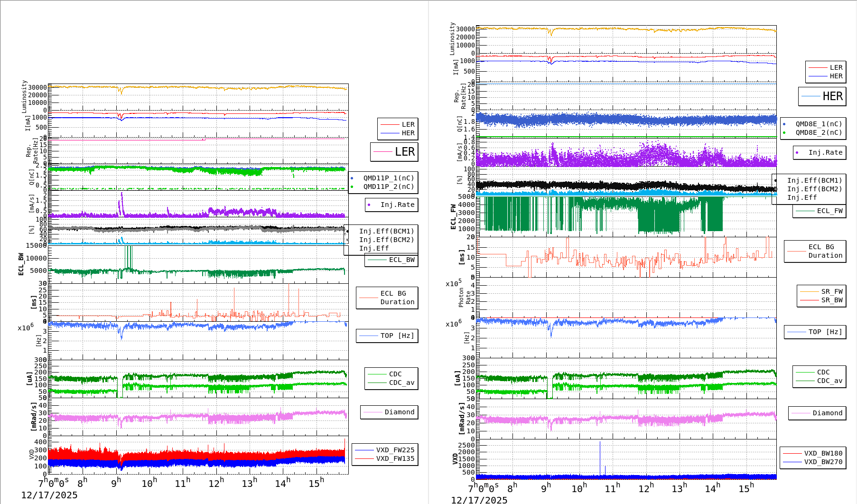Select the QMD11P_1(nC) legend entry

tap(388, 178)
